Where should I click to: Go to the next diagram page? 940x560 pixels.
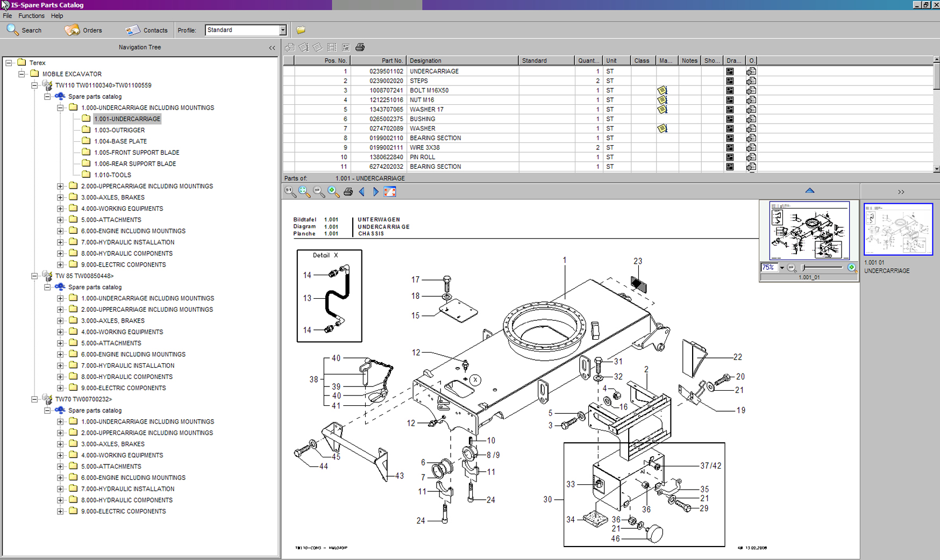tap(376, 192)
